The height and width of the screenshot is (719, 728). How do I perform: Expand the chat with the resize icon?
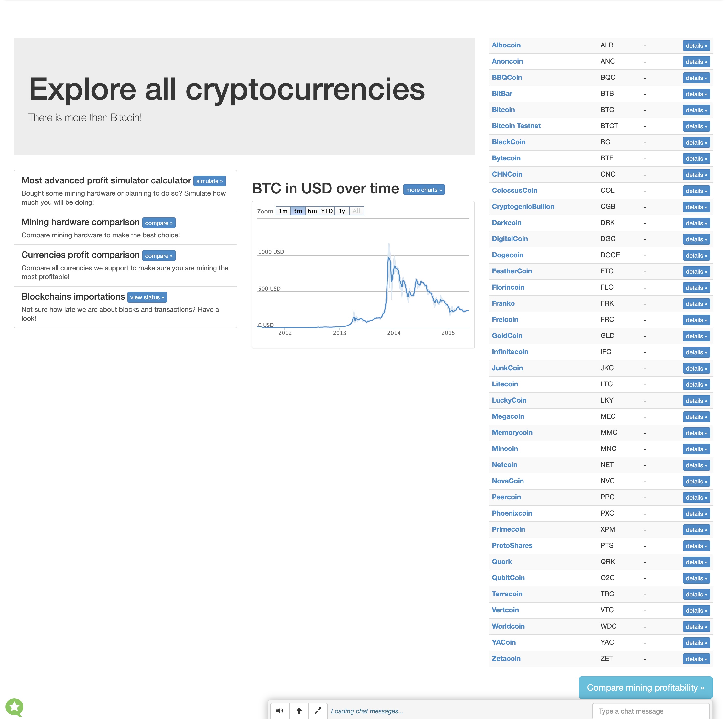(x=318, y=711)
